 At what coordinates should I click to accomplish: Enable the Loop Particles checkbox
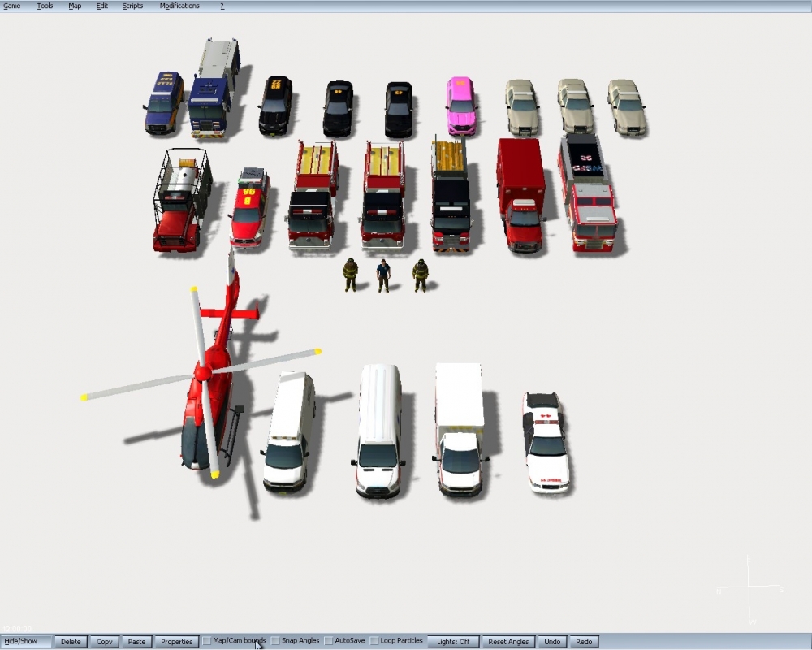pos(374,641)
